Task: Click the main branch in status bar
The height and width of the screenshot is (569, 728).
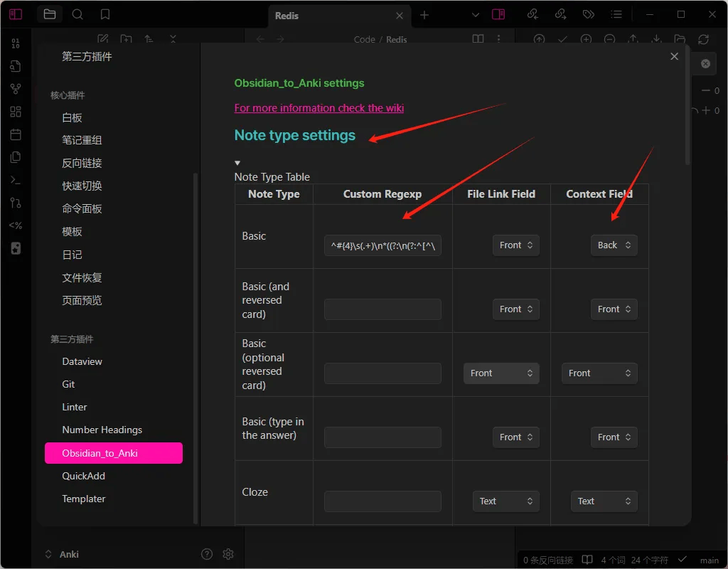Action: point(709,560)
